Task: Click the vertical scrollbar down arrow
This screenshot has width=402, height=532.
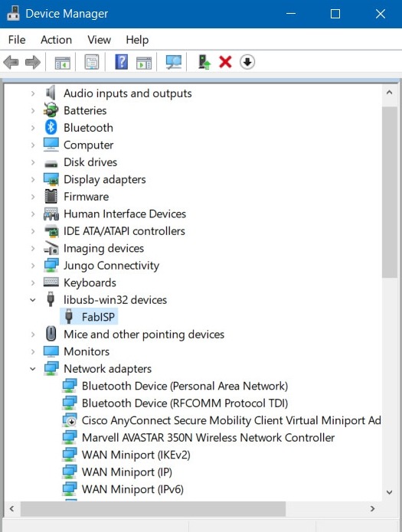Action: pos(390,492)
